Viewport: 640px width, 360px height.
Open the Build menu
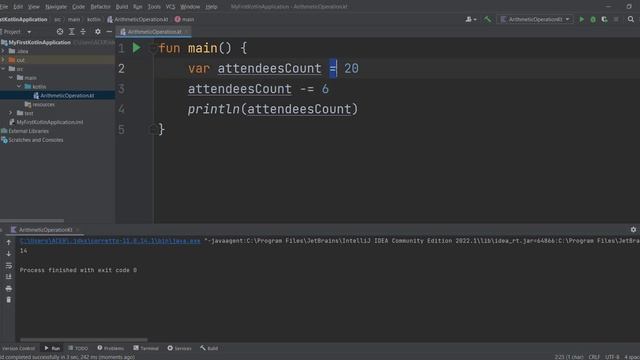pyautogui.click(x=122, y=7)
